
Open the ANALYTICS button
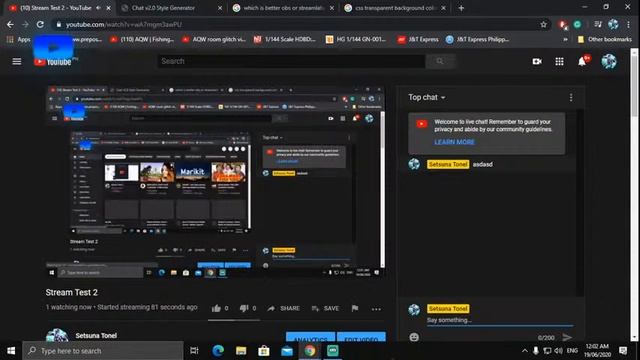click(x=311, y=338)
